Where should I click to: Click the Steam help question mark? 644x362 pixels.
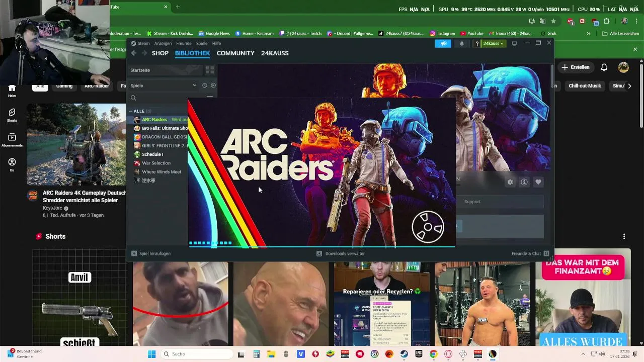(x=477, y=44)
